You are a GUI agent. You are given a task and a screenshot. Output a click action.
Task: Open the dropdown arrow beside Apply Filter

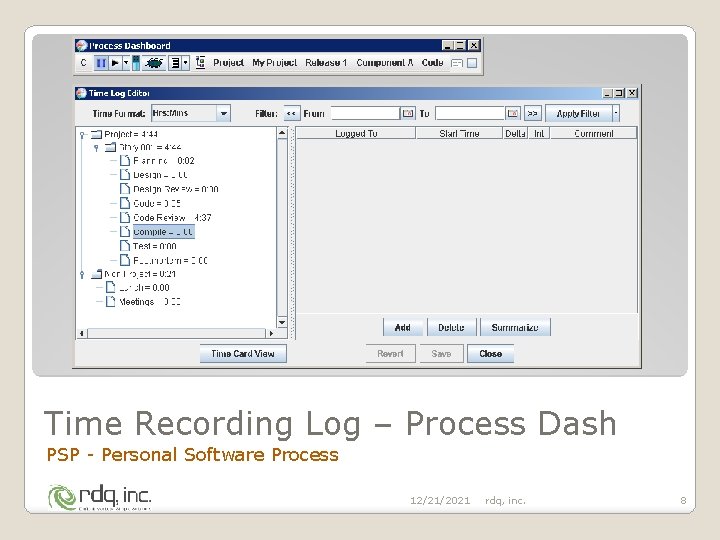tap(616, 113)
